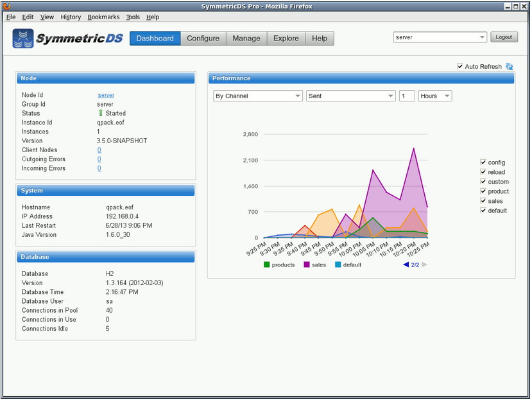Open the File menu
532x400 pixels.
[x=11, y=17]
